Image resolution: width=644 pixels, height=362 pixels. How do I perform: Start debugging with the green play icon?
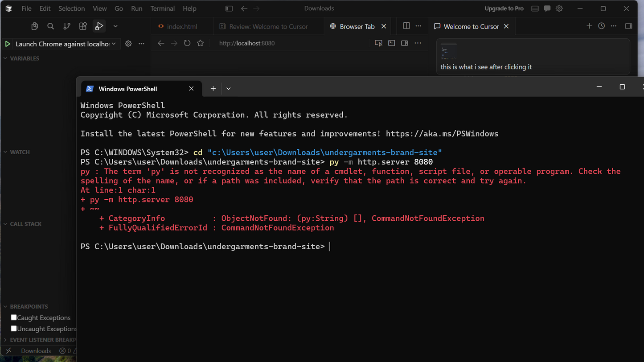8,44
